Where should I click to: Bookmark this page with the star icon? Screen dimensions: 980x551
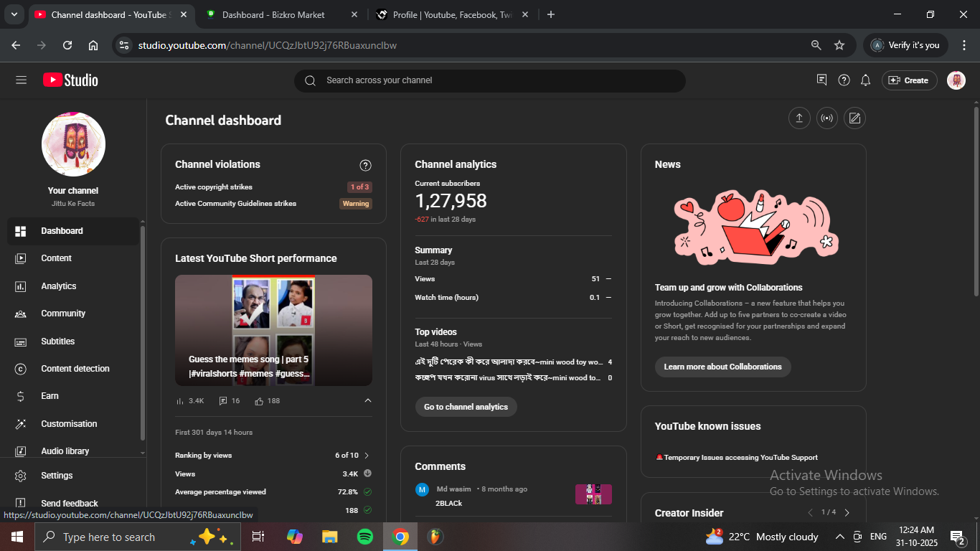(839, 45)
